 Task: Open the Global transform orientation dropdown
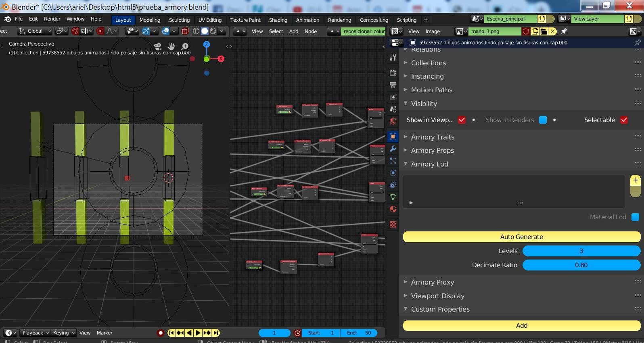pyautogui.click(x=35, y=31)
